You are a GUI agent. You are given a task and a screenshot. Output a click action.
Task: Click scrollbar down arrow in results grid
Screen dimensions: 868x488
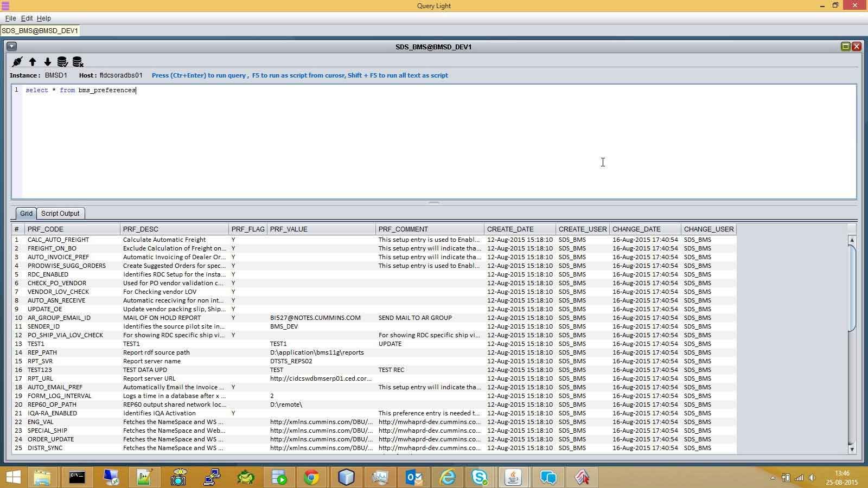[x=852, y=448]
